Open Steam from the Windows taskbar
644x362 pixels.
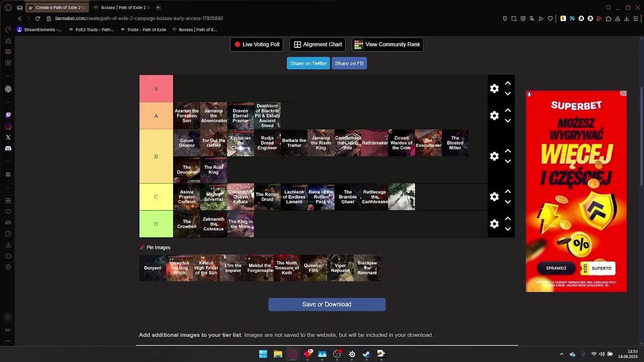(367, 354)
